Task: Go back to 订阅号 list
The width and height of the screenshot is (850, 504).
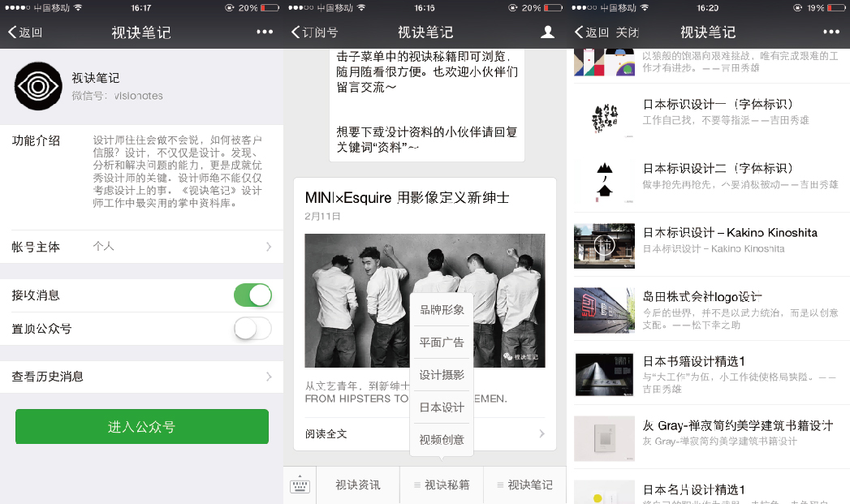Action: click(315, 32)
